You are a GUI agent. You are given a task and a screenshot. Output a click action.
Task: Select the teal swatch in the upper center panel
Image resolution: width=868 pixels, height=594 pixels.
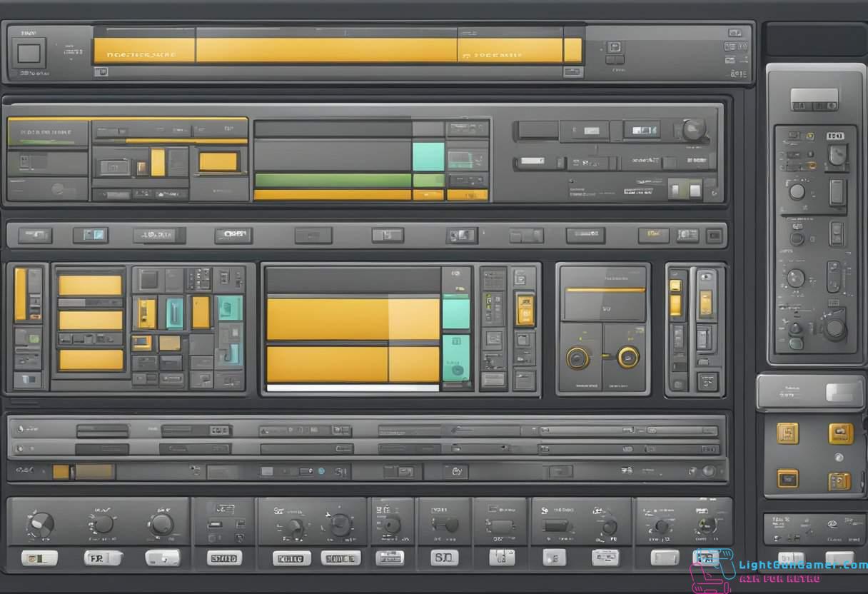click(x=428, y=156)
